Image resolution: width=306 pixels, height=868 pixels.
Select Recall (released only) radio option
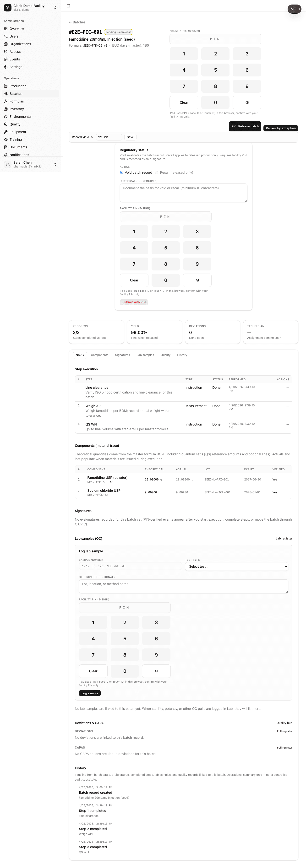click(x=157, y=173)
